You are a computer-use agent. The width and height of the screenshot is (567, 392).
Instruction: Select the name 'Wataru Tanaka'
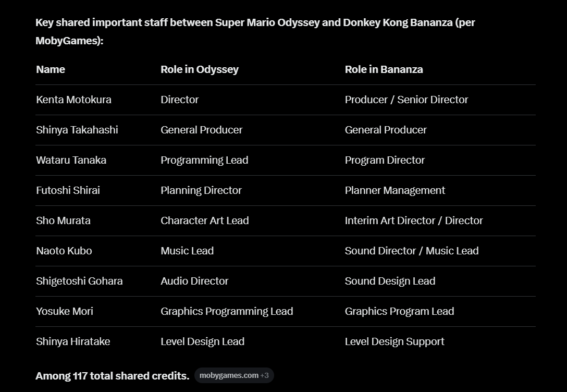(71, 160)
